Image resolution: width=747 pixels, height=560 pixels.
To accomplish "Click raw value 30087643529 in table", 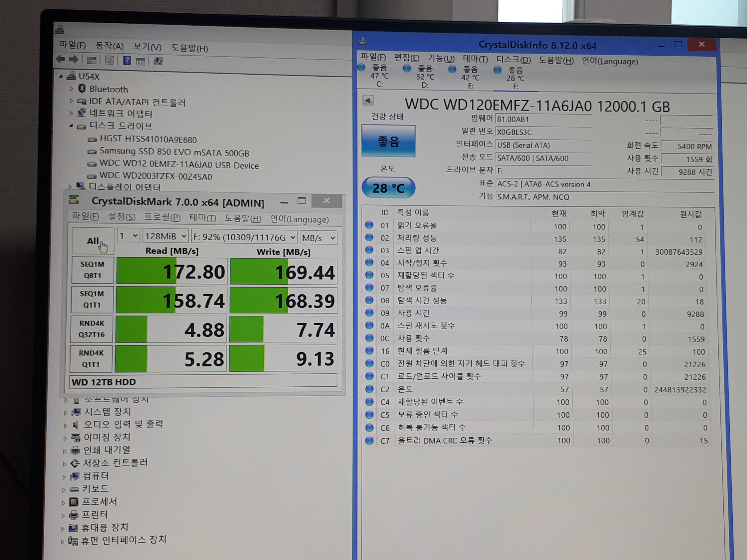I will click(679, 252).
